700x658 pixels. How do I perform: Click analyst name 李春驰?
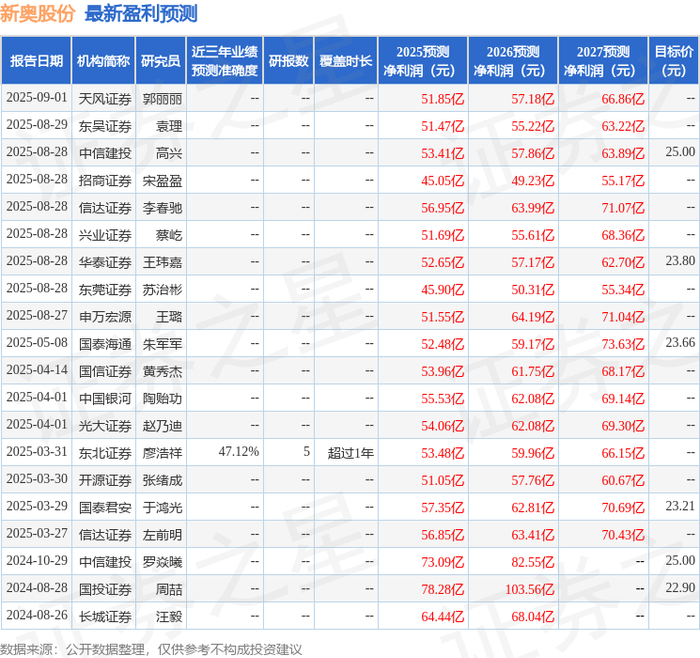pos(162,208)
